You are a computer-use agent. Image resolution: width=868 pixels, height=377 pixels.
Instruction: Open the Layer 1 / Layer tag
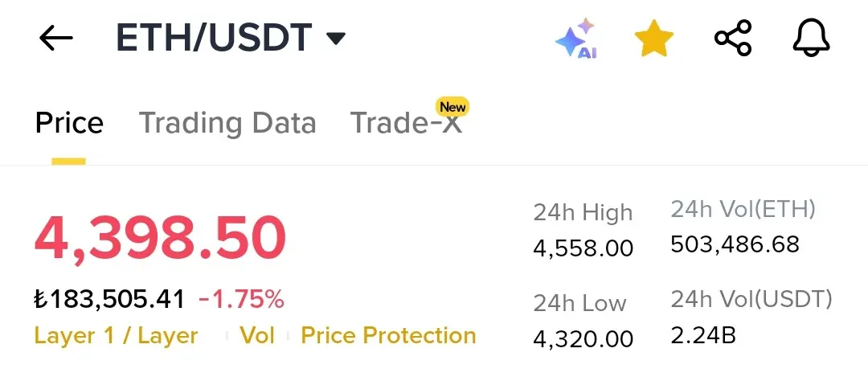tap(117, 335)
